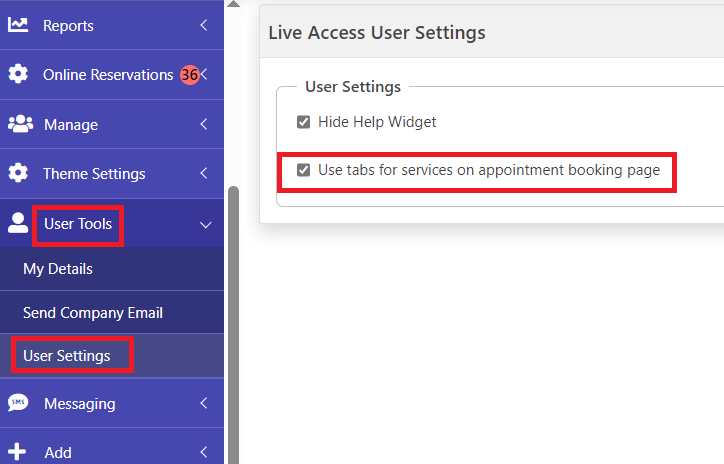
Task: Collapse the User Tools section chevron
Action: point(205,225)
